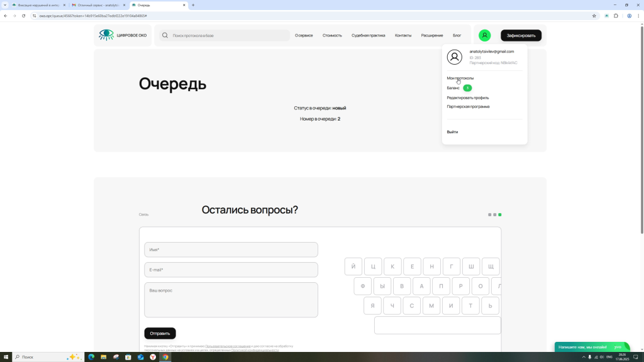Screen dimensions: 644x362
Task: Open the tab search dropdown arrow
Action: 5,5
